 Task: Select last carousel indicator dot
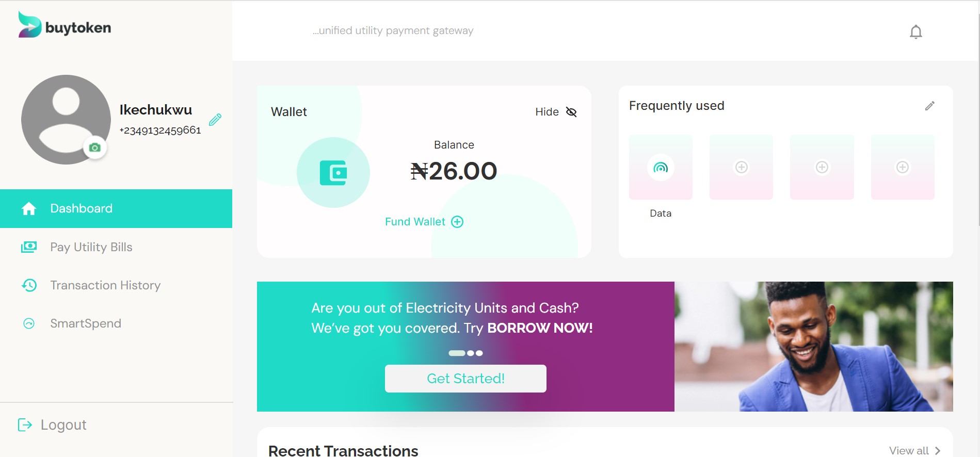pyautogui.click(x=479, y=353)
